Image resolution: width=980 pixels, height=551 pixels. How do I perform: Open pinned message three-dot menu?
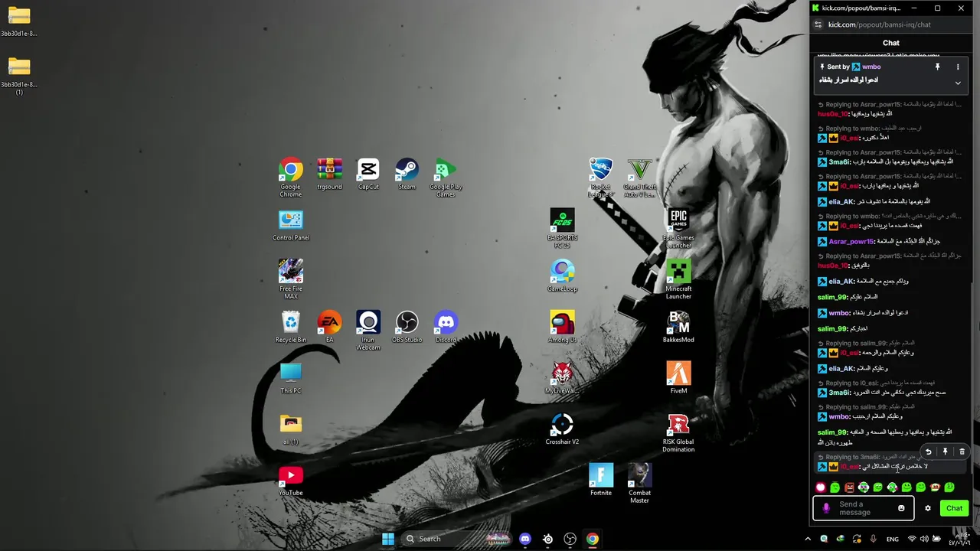click(957, 67)
